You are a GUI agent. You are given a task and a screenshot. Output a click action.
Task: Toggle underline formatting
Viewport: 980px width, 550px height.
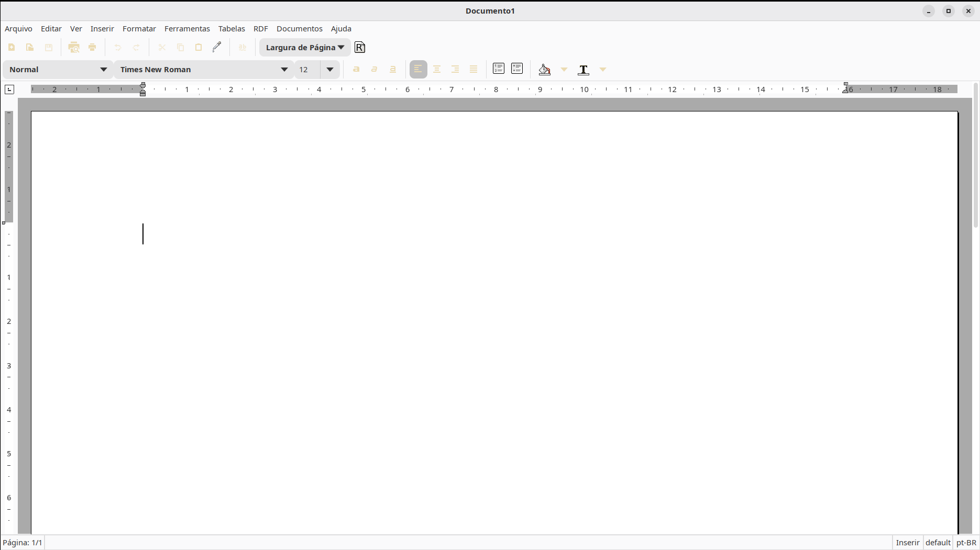pos(393,69)
